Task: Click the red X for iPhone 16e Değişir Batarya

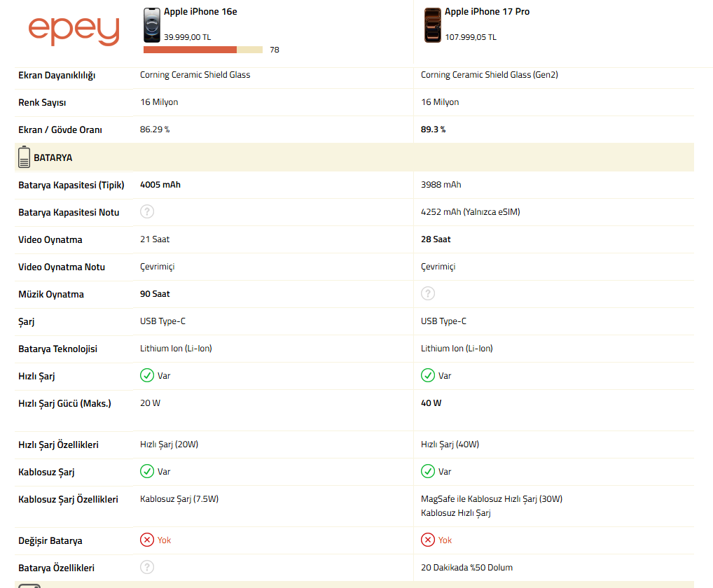Action: (x=147, y=540)
